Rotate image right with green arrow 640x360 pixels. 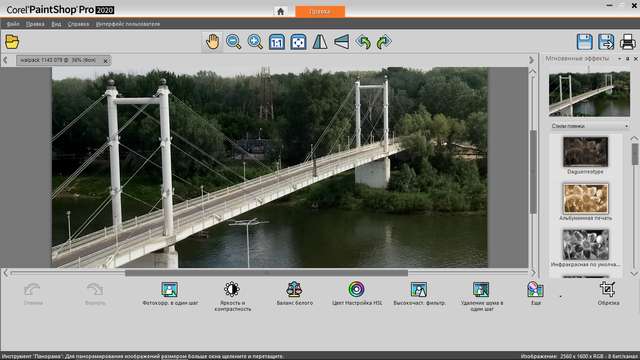384,42
